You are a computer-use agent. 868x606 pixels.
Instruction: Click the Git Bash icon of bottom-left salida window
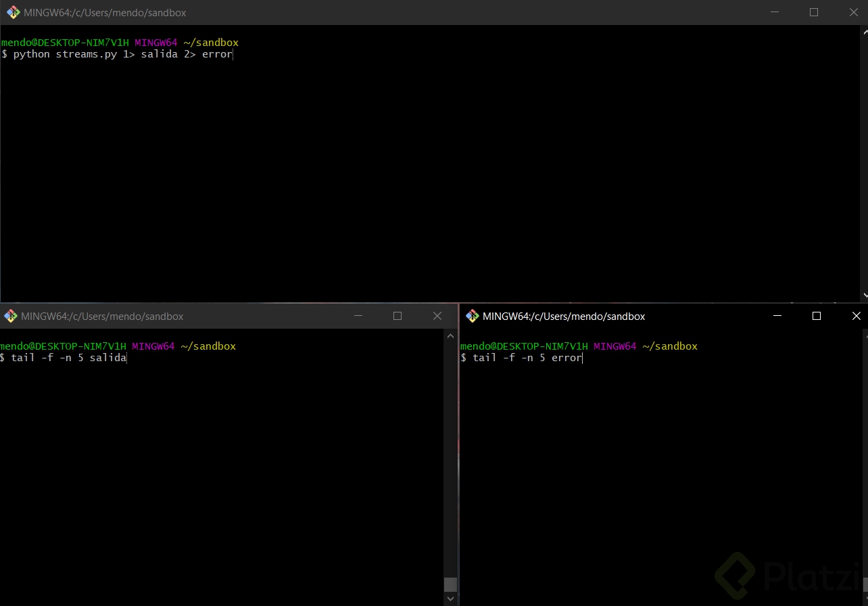[x=10, y=316]
